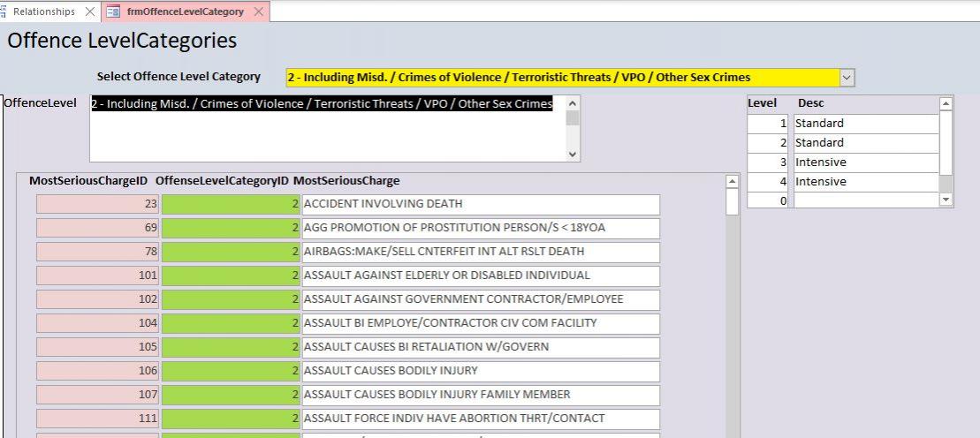Click OffenceLevel list box scroll up arrow
Screen dimensions: 980x438
click(x=573, y=103)
